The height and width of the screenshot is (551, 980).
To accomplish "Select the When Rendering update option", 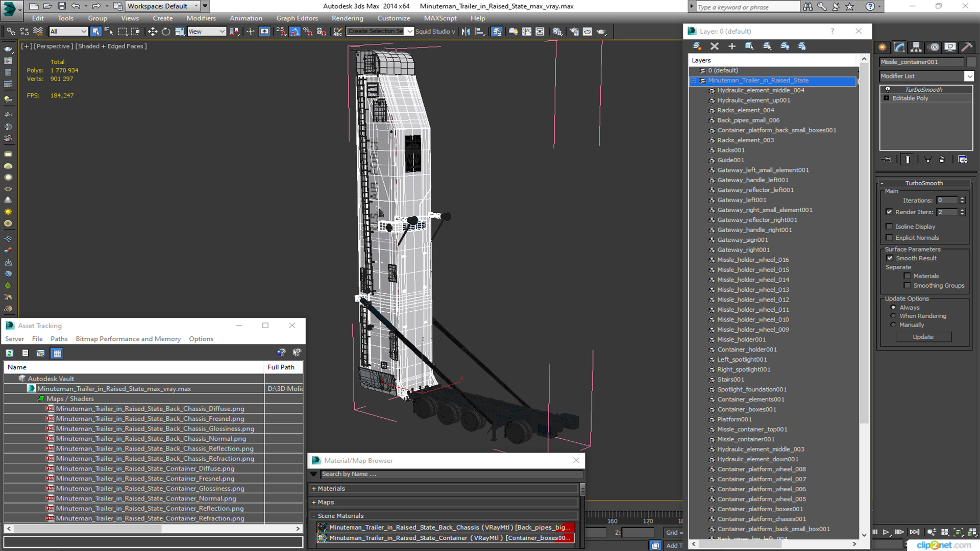I will 893,316.
